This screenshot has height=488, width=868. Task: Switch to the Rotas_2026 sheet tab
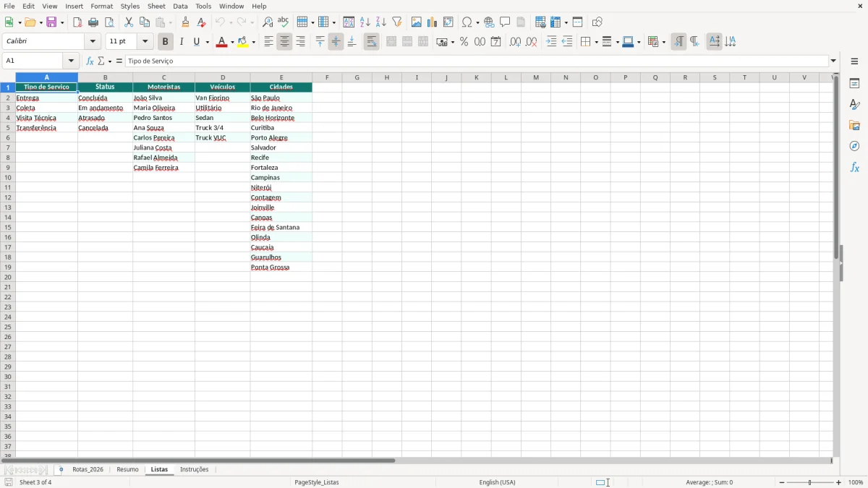pos(88,470)
